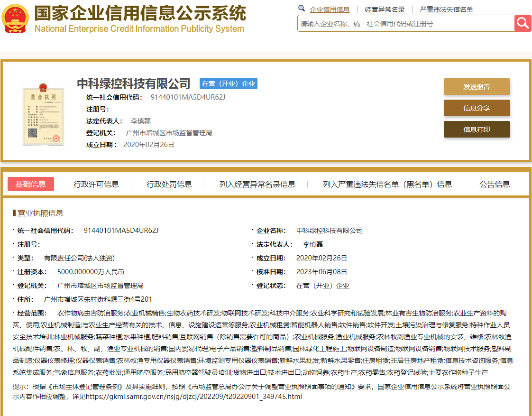Viewport: 532px width, 416px height.
Task: Click the 信息分享 button
Action: [x=477, y=108]
